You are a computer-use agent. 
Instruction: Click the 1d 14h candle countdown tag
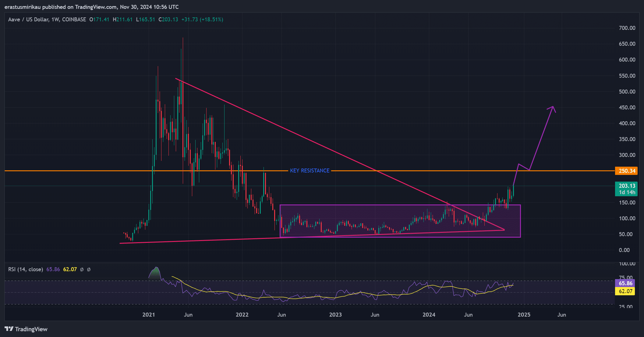click(626, 192)
